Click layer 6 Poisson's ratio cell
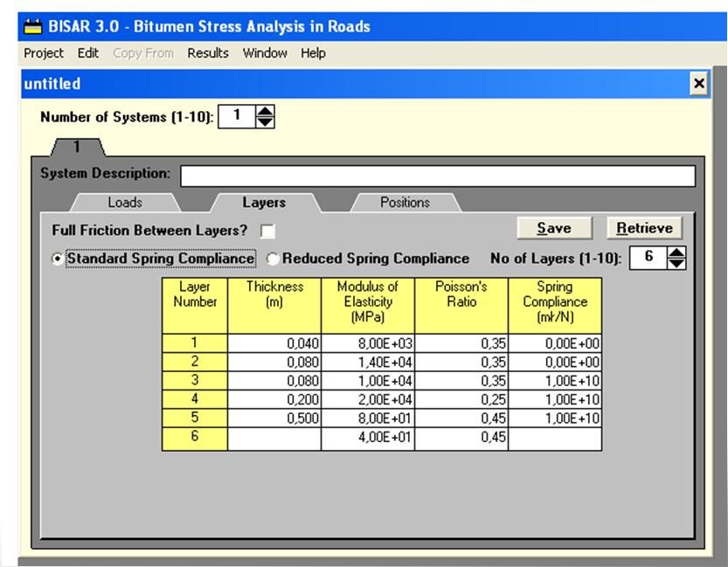The width and height of the screenshot is (728, 567). (461, 439)
